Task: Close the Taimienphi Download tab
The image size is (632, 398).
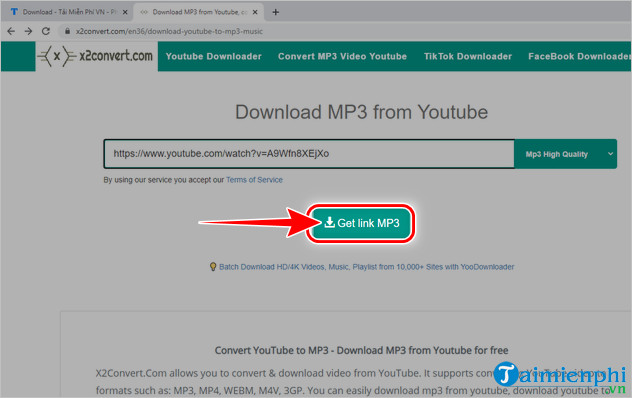Action: 125,12
